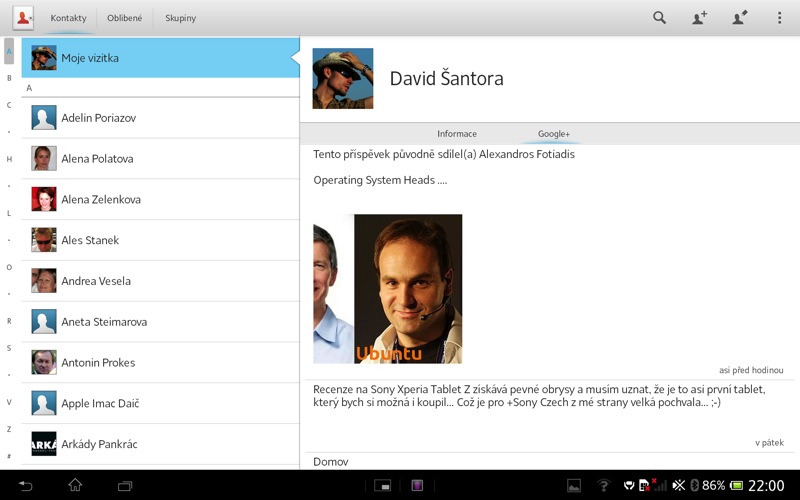The height and width of the screenshot is (500, 800).
Task: Open contact Alena Polatova
Action: (x=160, y=159)
